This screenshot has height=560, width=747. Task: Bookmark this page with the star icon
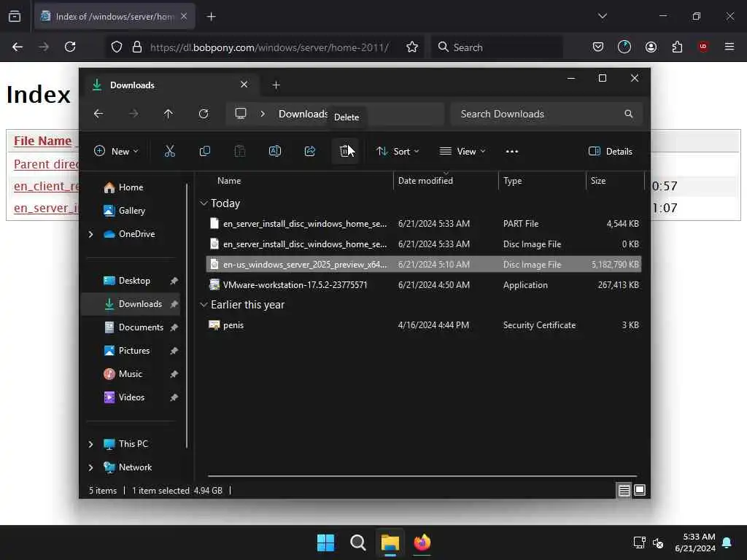412,47
